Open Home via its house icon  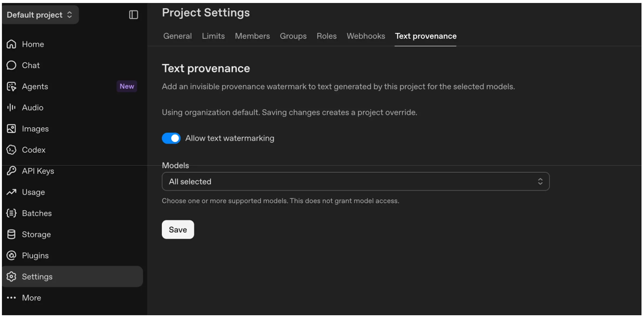[x=11, y=44]
